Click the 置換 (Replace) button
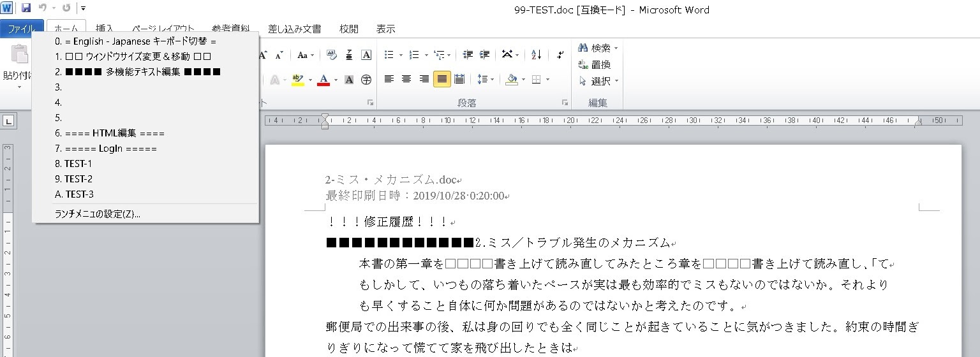The width and height of the screenshot is (980, 357). point(595,64)
